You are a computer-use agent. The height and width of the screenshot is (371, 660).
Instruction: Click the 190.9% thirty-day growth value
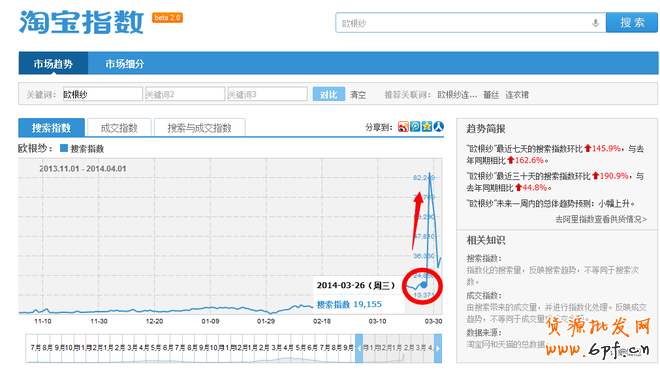[x=614, y=176]
